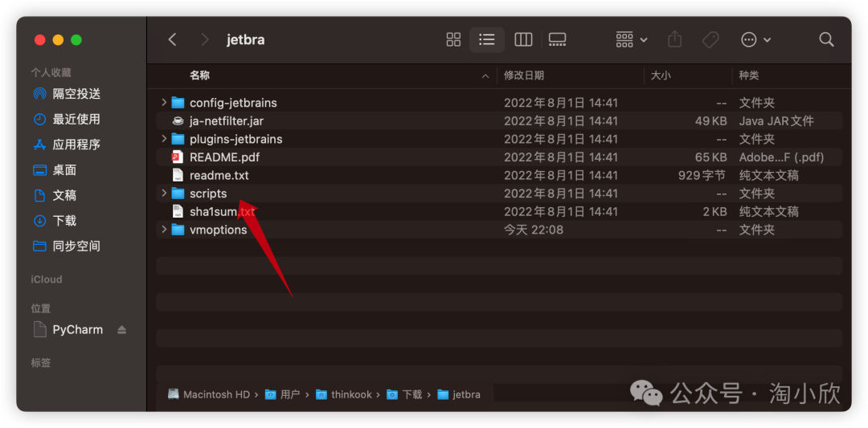868x428 pixels.
Task: Eject the PyCharm volume
Action: (122, 330)
